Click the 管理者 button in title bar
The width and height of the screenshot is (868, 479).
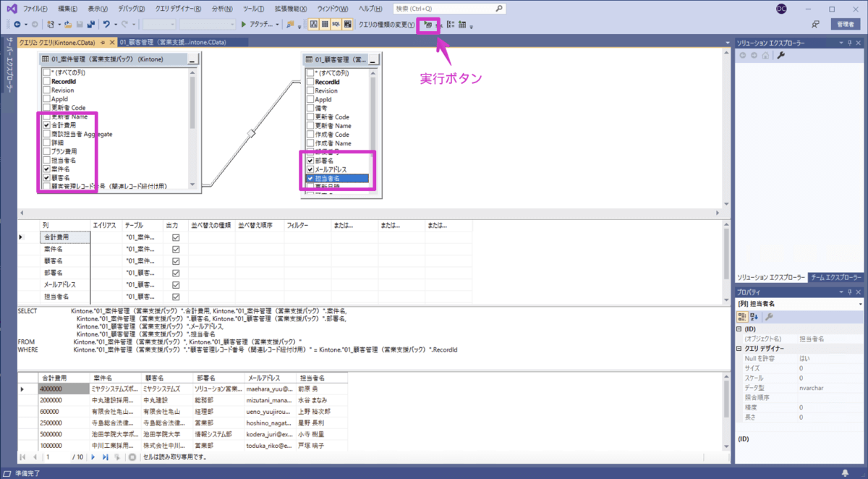[845, 24]
